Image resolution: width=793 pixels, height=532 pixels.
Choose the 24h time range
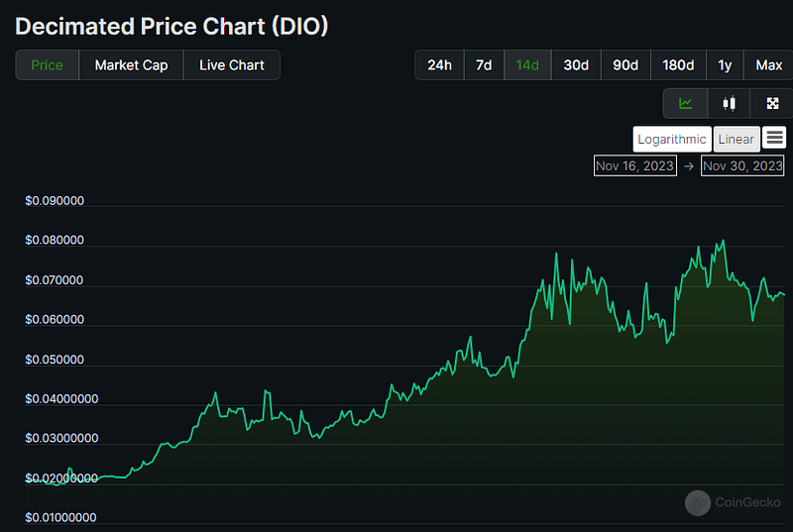tap(439, 65)
